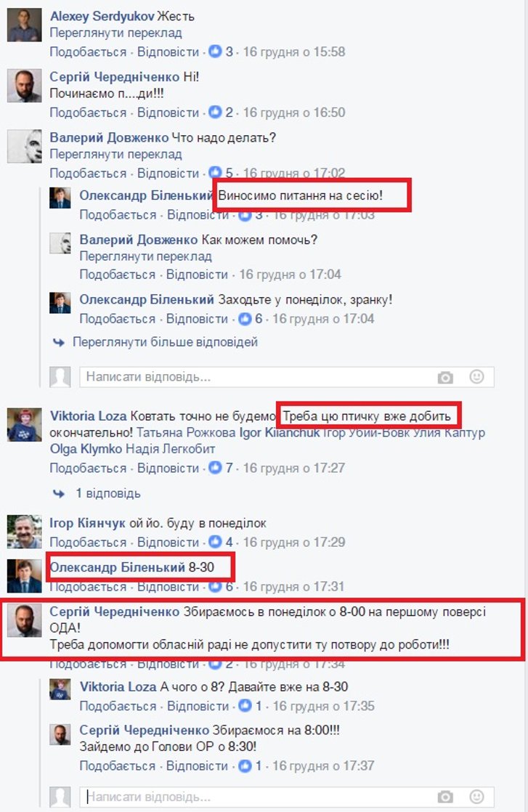Open Олександр Біленький's profile from '8-30' comment
The height and width of the screenshot is (812, 528).
(117, 567)
